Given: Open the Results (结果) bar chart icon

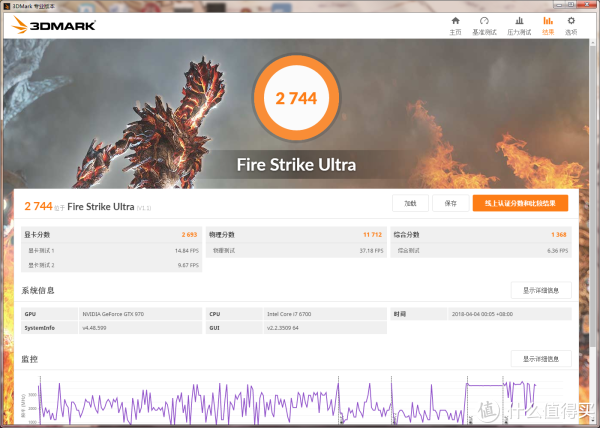Looking at the screenshot, I should click(x=548, y=21).
